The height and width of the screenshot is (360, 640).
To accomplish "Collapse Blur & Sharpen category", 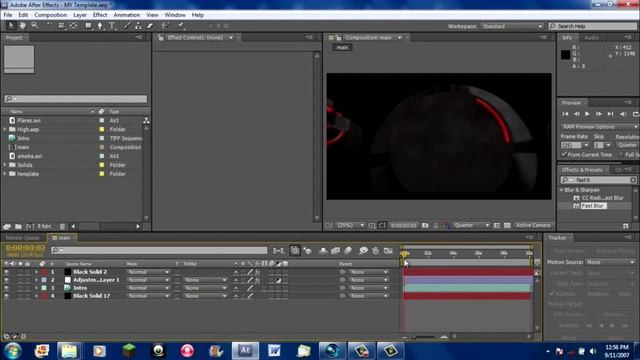I will click(x=562, y=190).
